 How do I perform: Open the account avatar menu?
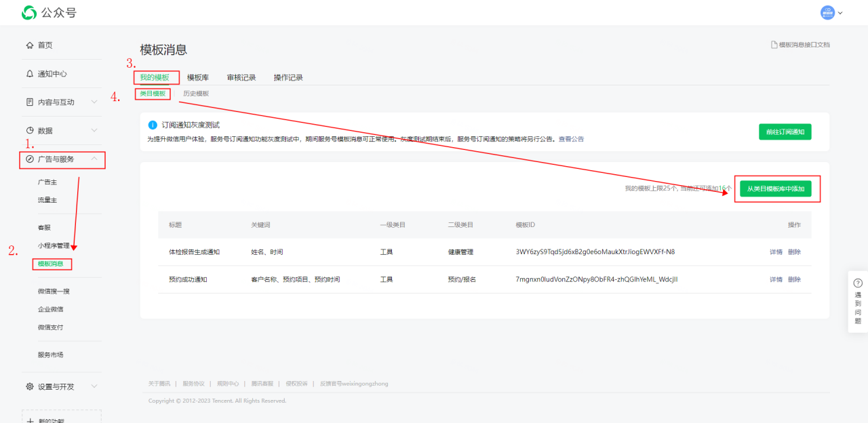(x=827, y=12)
